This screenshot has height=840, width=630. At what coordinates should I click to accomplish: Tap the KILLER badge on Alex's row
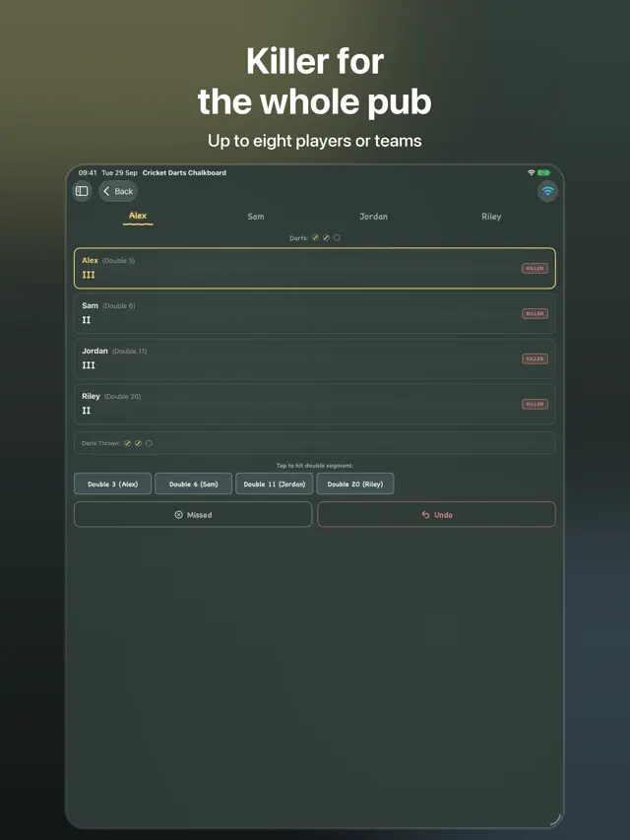[535, 268]
